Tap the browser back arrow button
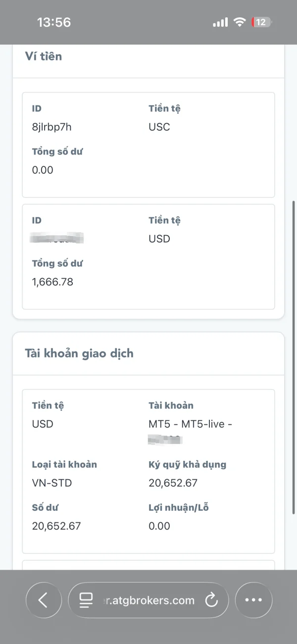Screen dimensions: 297x644 (44, 600)
